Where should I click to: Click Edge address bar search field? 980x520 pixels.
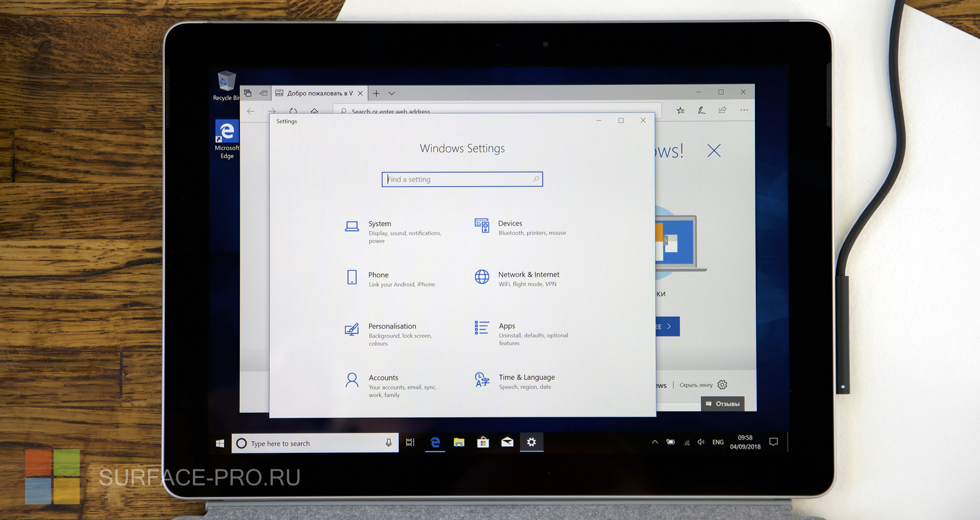(x=497, y=111)
